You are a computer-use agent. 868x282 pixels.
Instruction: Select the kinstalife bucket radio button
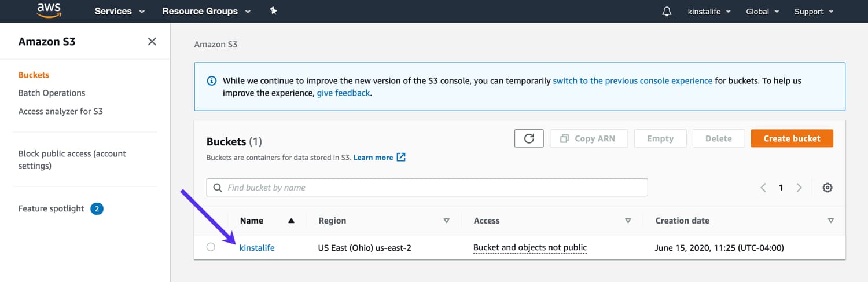coord(211,247)
